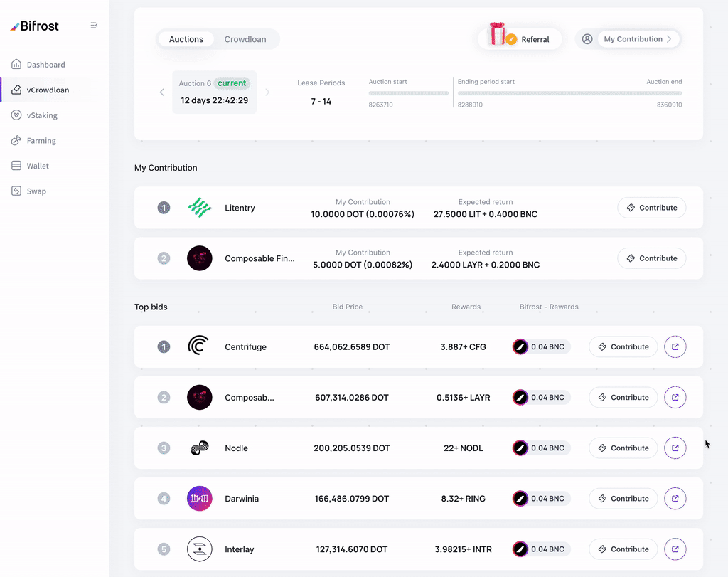This screenshot has height=577, width=728.
Task: Click Centrifuge 0.04 BNC reward badge
Action: tap(541, 346)
